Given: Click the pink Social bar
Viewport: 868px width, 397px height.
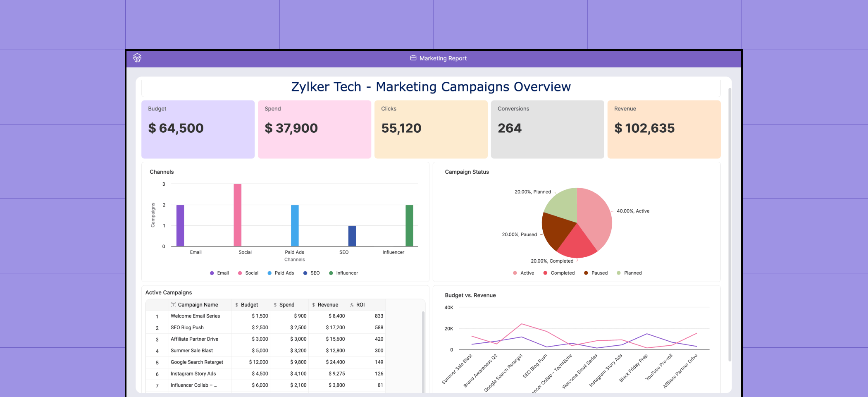Looking at the screenshot, I should (238, 215).
